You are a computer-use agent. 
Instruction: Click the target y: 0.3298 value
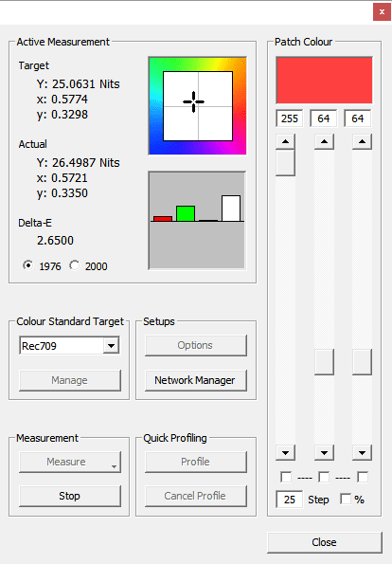(x=62, y=115)
